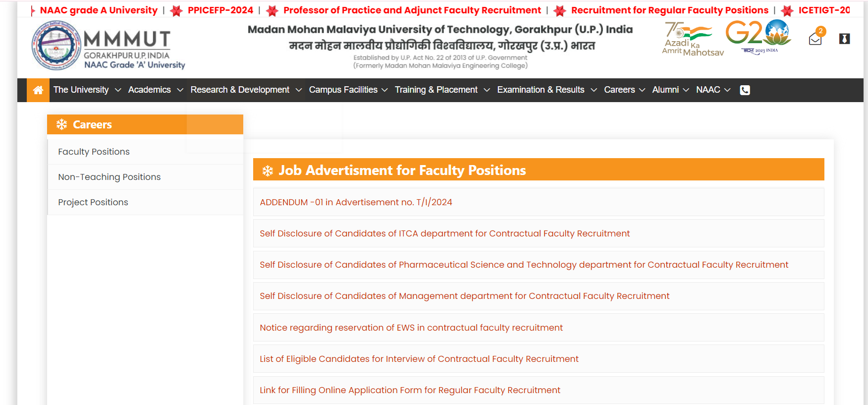Click the red star before Recruitment for Regular Faculty

[x=560, y=10]
